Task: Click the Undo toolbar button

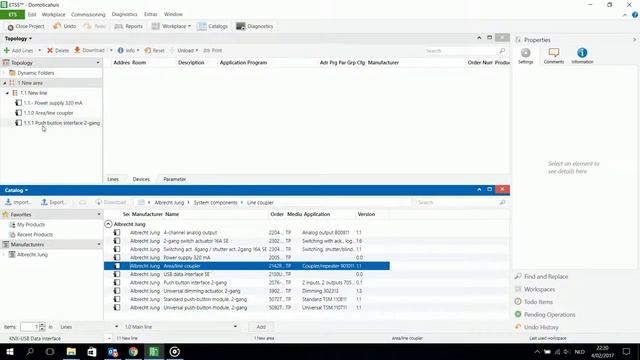Action: 65,26
